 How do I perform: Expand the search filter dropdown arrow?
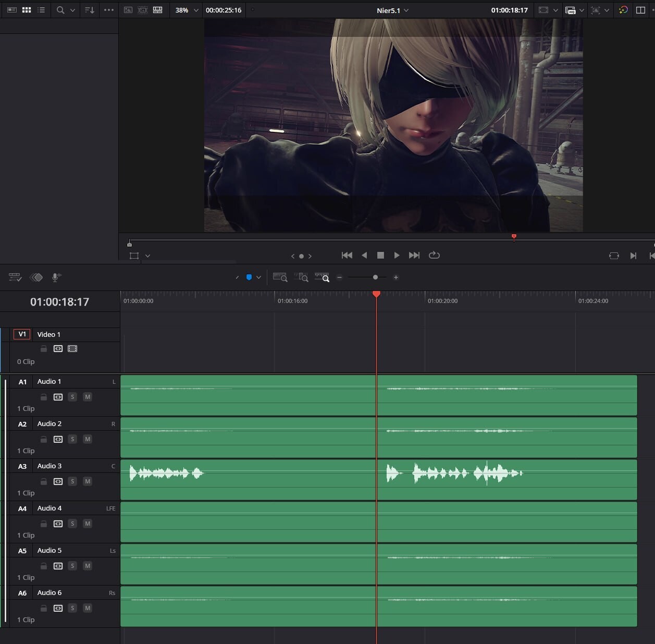tap(72, 10)
